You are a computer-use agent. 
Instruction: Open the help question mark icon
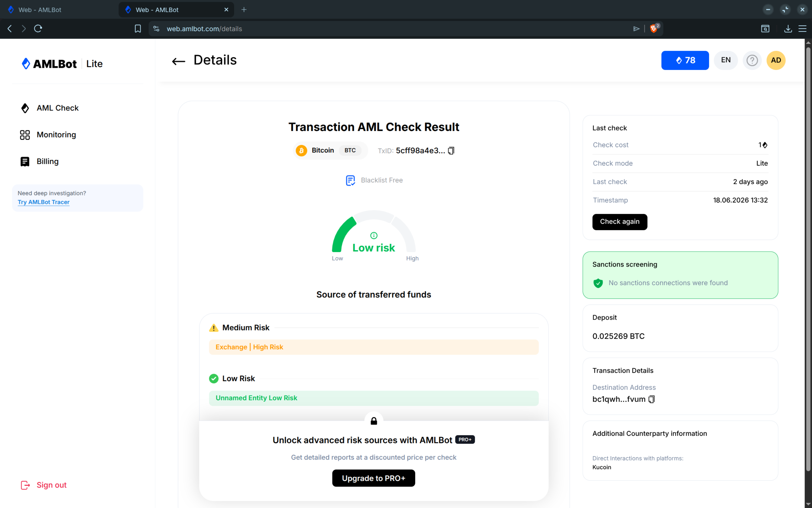[752, 61]
